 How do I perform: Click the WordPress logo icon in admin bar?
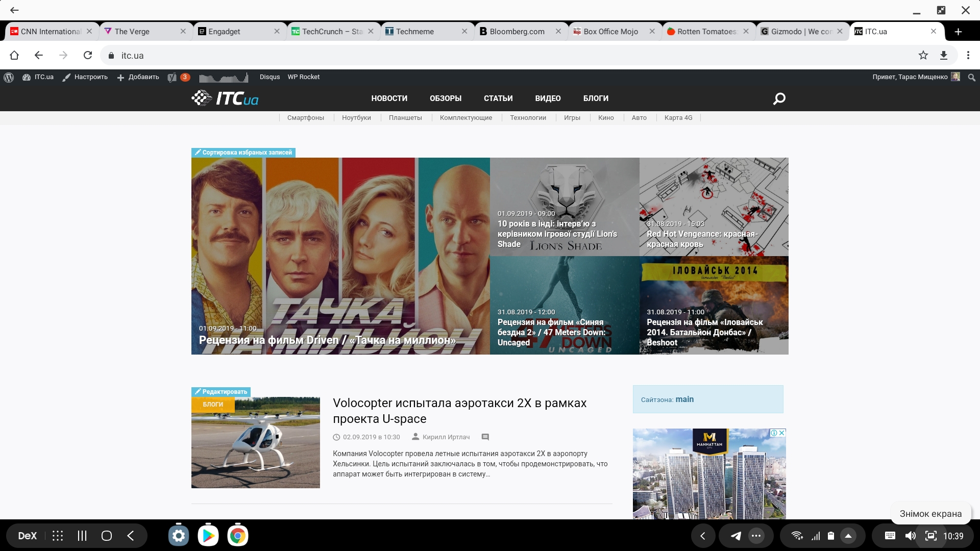pyautogui.click(x=9, y=77)
